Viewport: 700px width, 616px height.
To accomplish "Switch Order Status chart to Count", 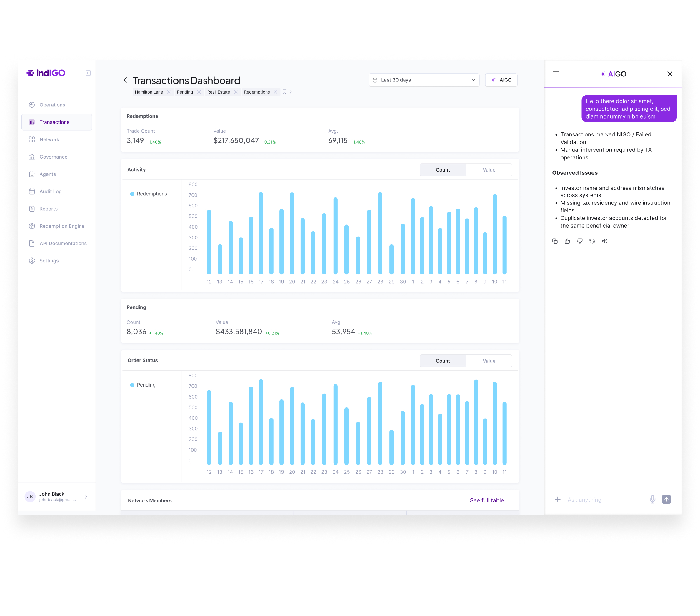I will (443, 361).
